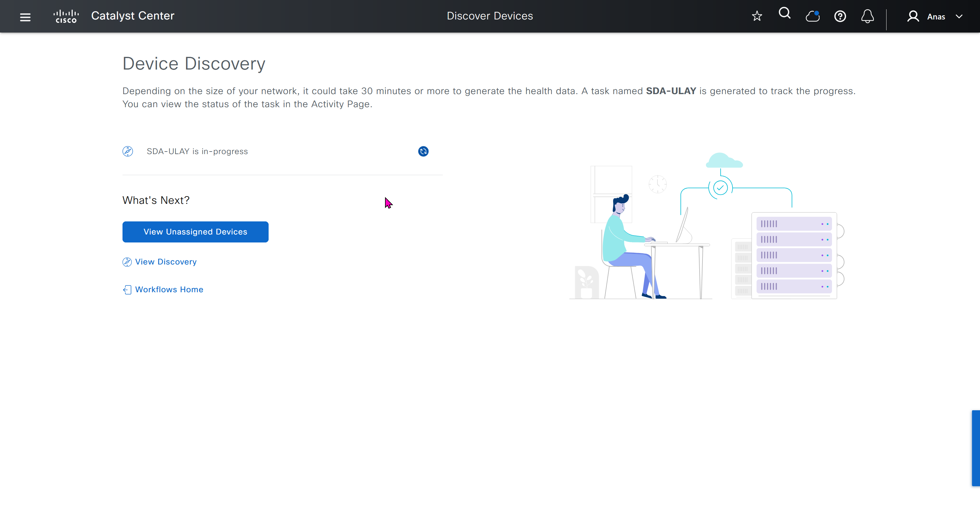
Task: Open the help question mark icon
Action: [x=840, y=16]
